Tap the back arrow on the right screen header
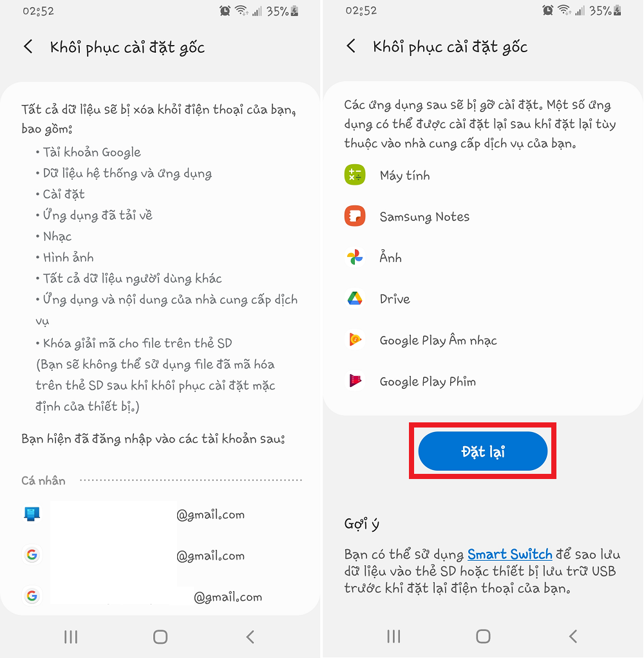Image resolution: width=644 pixels, height=658 pixels. [351, 46]
